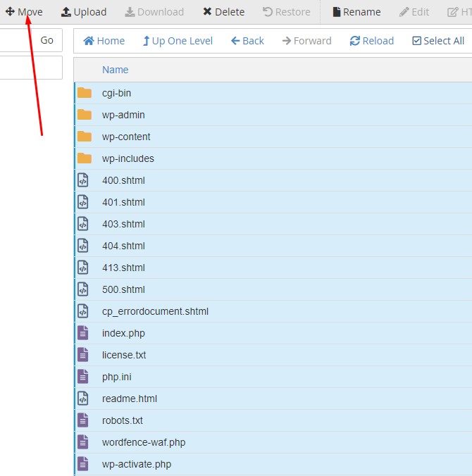Click the 403.shtml file icon

[83, 224]
